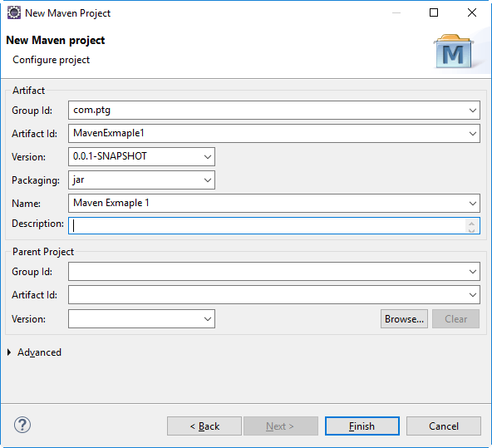
Task: Open the 0.0.1-SNAPSHOT version dropdown
Action: (208, 156)
